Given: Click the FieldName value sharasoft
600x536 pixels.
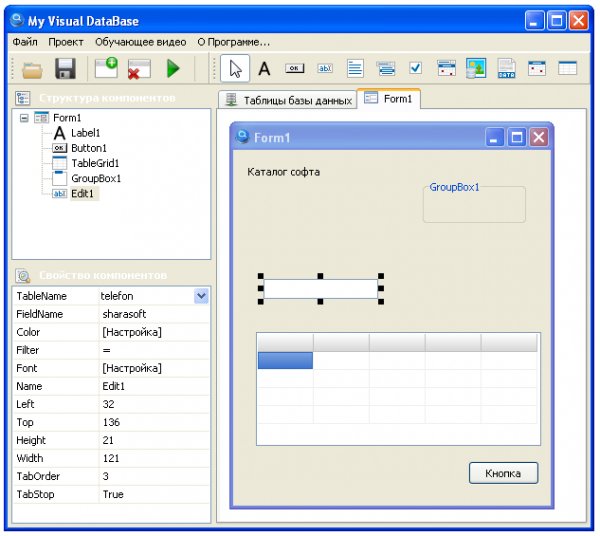Looking at the screenshot, I should pos(124,314).
